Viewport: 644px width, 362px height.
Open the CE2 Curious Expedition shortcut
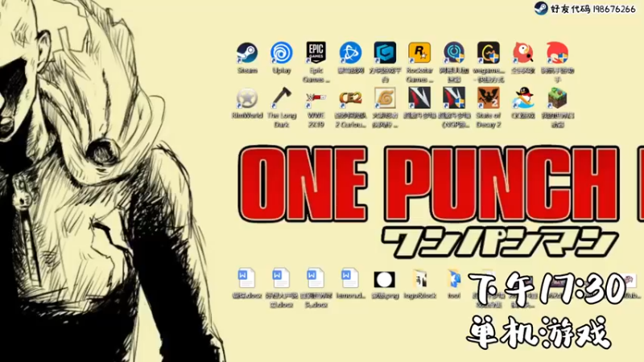(350, 98)
